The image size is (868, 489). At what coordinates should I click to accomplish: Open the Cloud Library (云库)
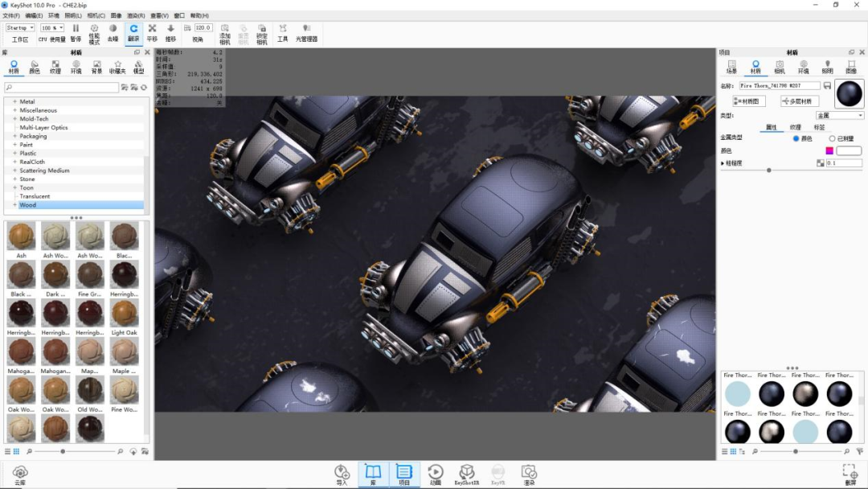pos(20,475)
